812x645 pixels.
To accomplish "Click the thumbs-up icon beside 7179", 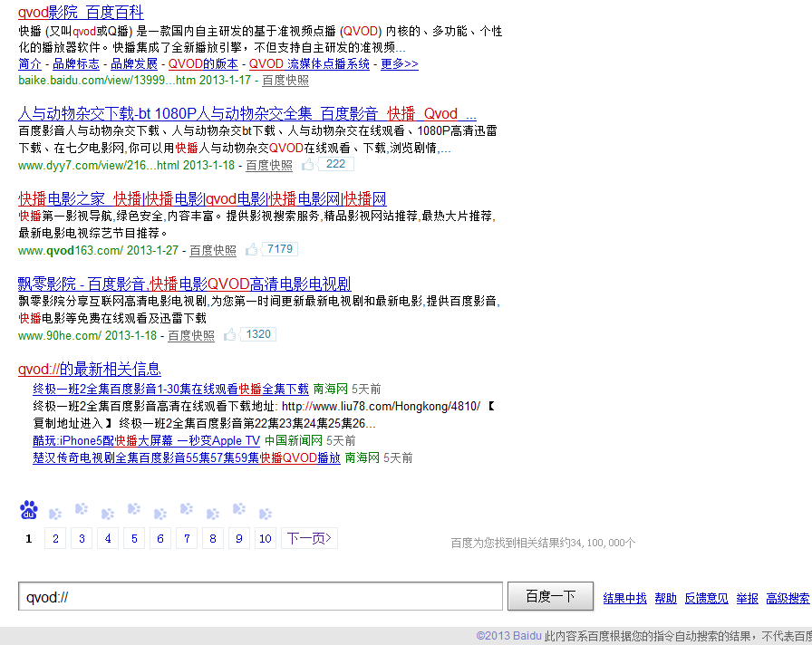I will point(252,249).
